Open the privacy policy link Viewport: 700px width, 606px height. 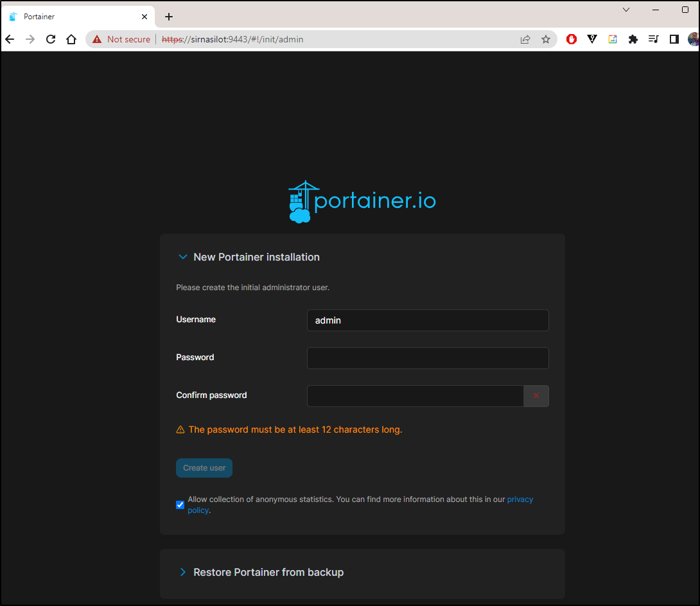pos(520,499)
